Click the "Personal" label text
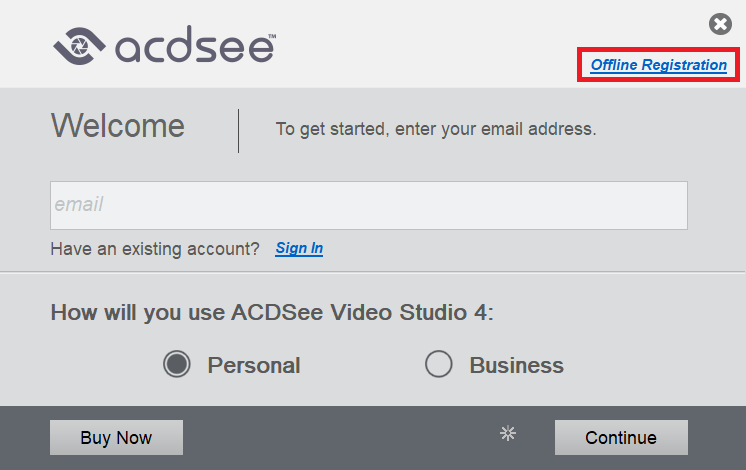This screenshot has width=746, height=470. pyautogui.click(x=254, y=365)
